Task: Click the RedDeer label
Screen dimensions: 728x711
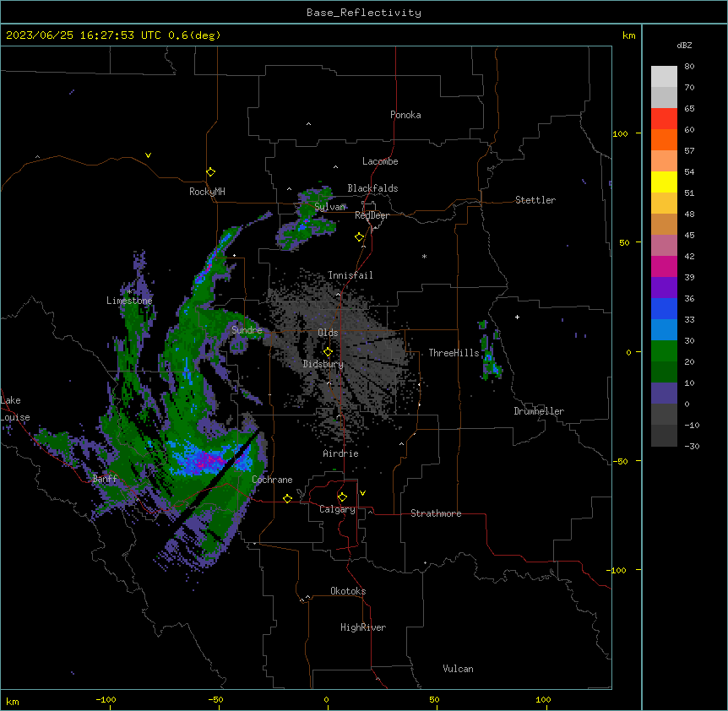Action: click(372, 215)
